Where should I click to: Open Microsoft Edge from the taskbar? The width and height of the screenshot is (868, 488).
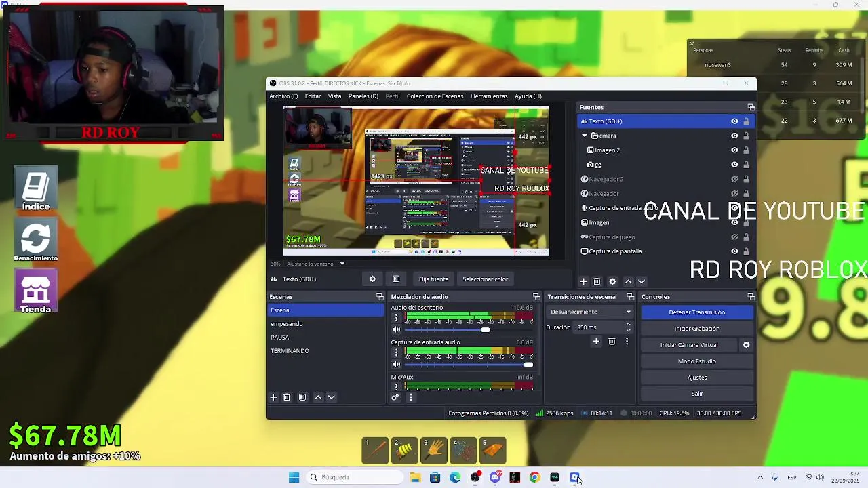pyautogui.click(x=455, y=477)
